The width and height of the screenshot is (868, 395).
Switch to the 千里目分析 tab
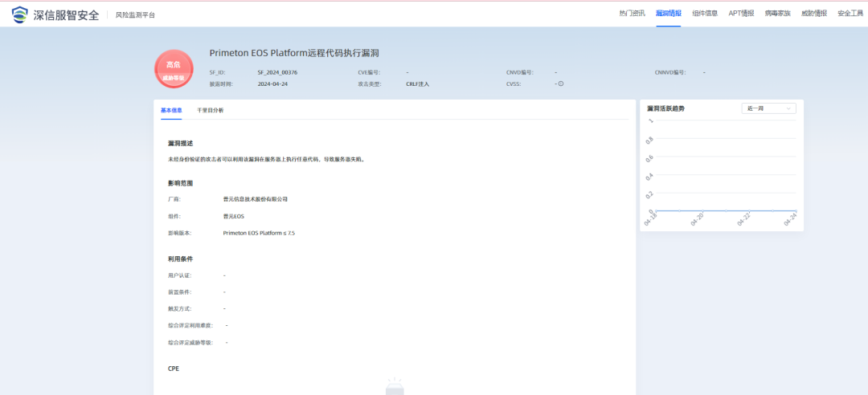(211, 110)
